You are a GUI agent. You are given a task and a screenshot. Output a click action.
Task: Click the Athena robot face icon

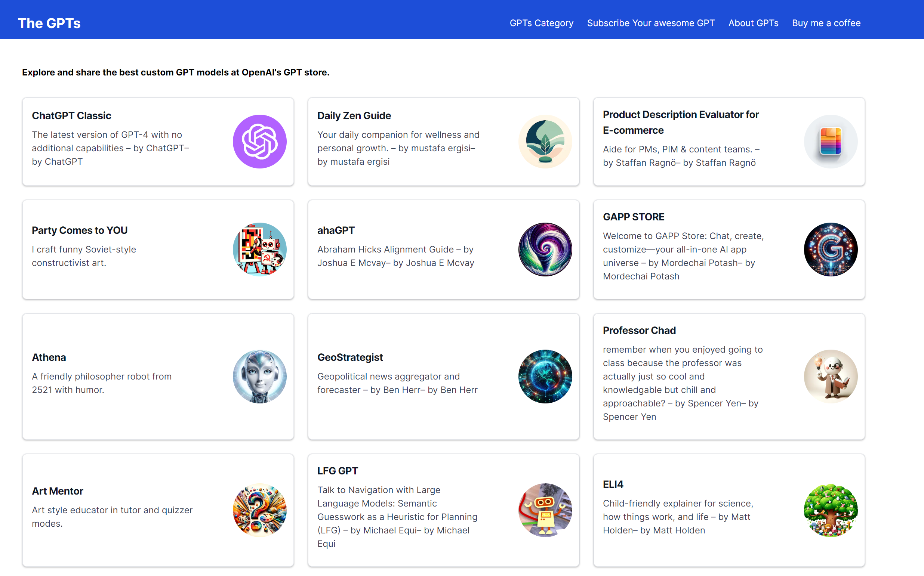click(x=259, y=377)
